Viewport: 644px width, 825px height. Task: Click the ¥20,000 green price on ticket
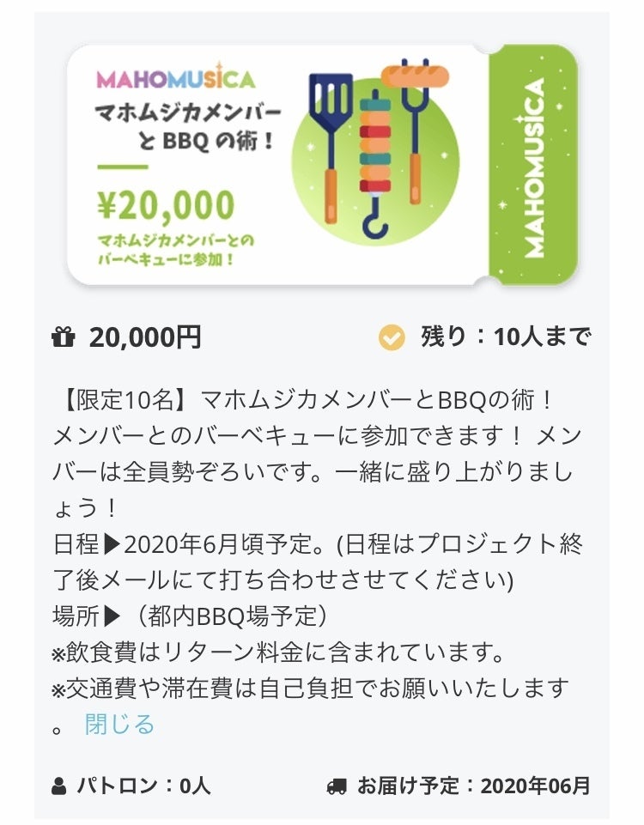coord(165,206)
